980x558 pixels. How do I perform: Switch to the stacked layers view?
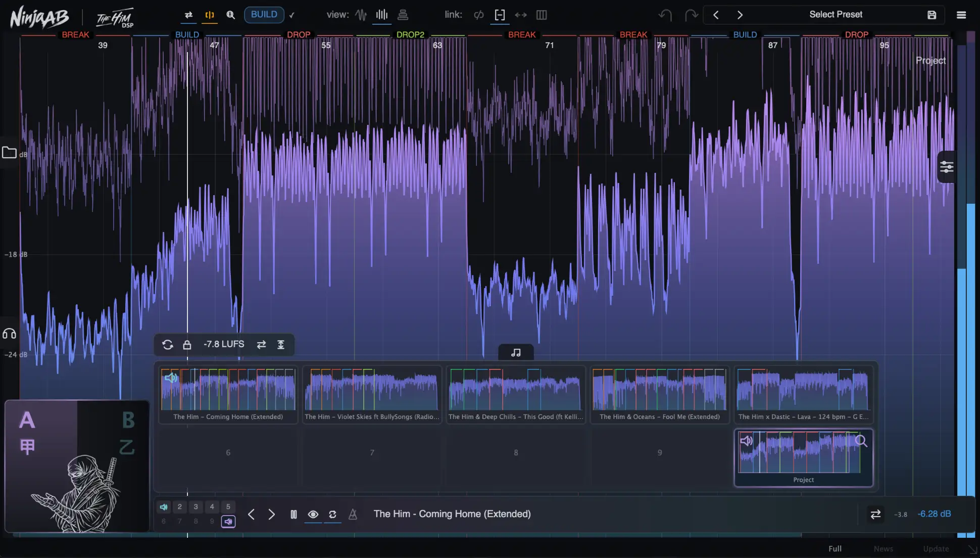(x=403, y=15)
